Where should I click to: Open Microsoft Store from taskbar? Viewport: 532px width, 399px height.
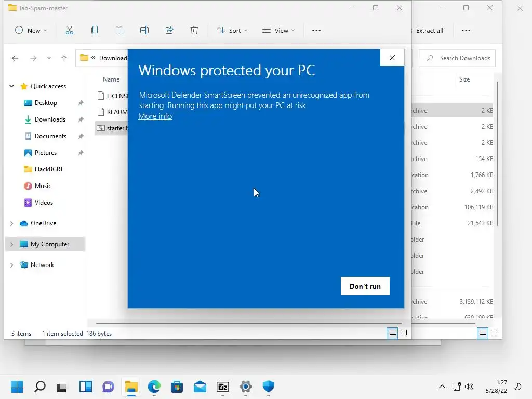tap(177, 387)
